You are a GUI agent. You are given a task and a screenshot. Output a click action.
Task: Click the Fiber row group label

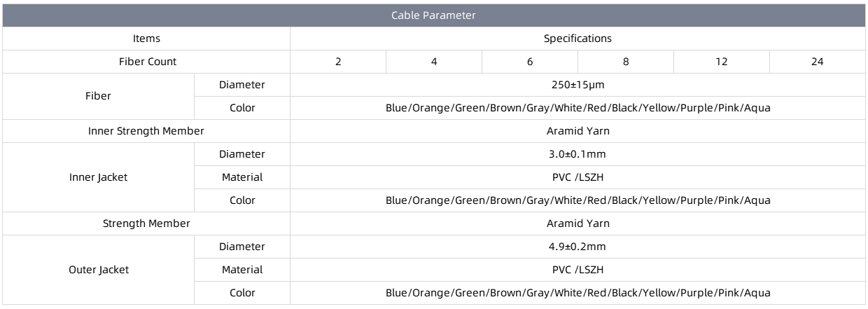(98, 96)
